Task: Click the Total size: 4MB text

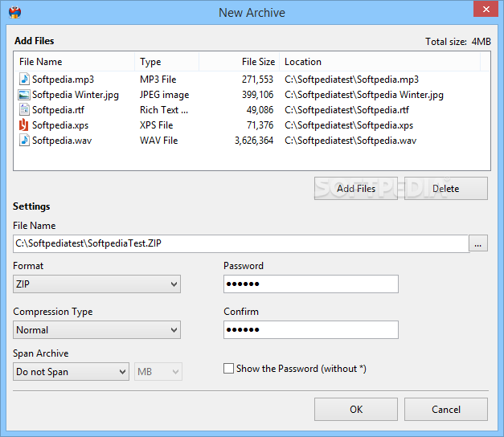Action: (x=458, y=42)
